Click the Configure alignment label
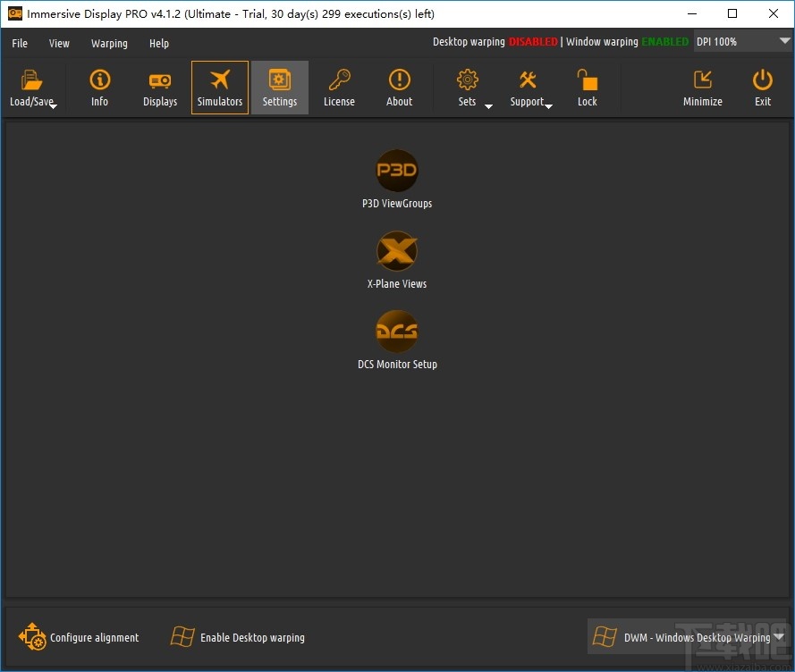 (x=94, y=637)
